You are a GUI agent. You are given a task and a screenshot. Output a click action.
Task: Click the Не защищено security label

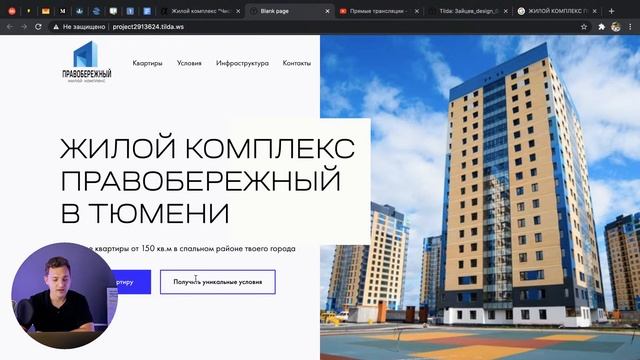click(84, 27)
